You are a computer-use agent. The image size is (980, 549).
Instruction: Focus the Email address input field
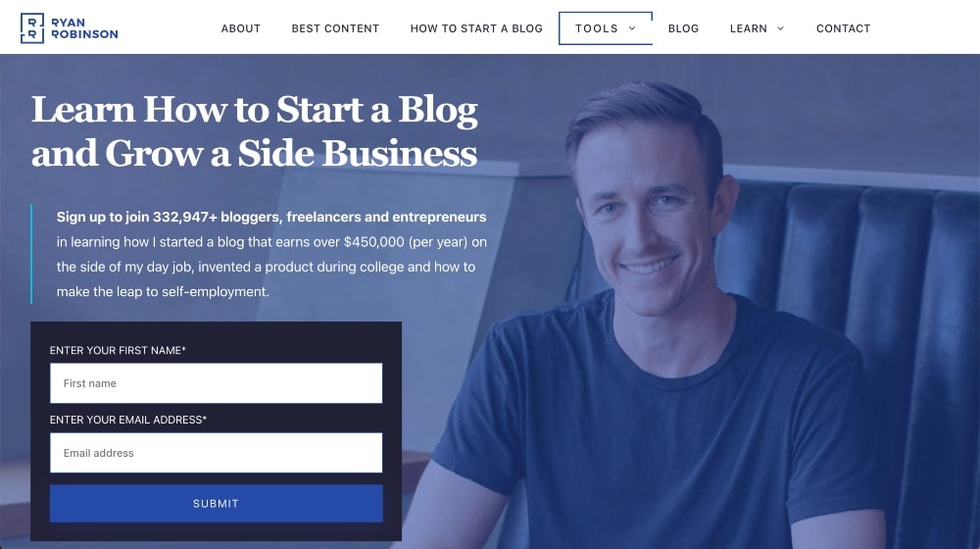click(217, 453)
